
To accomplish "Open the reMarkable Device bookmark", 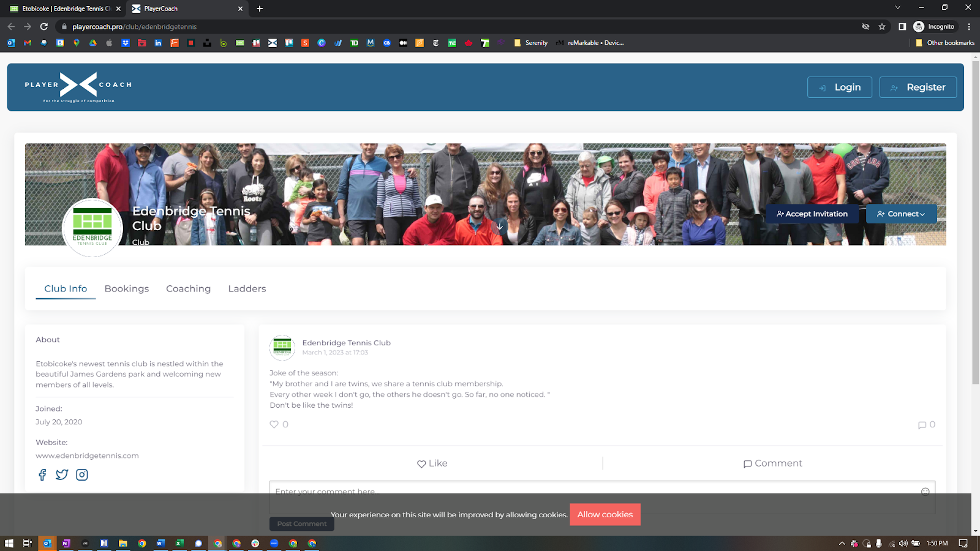I will [590, 43].
